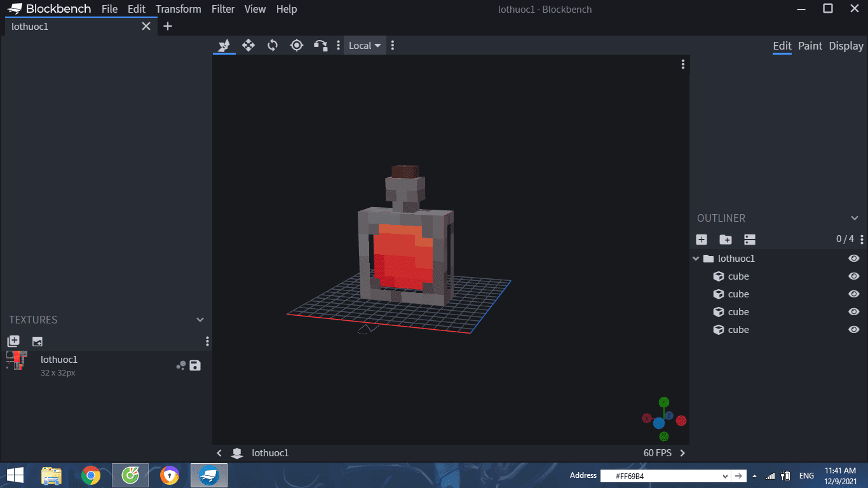
Task: Select the Move tool in toolbar
Action: click(248, 45)
